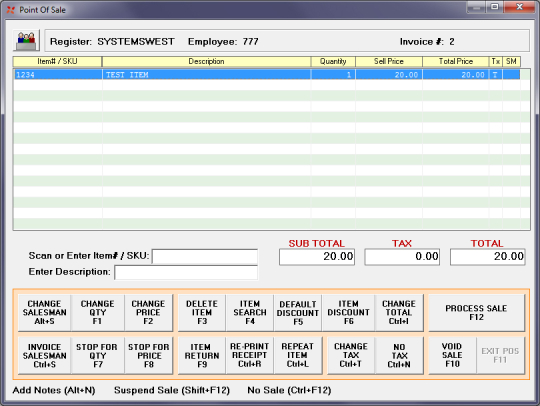The width and height of the screenshot is (540, 406).
Task: Click the Suspend Sale link at the bottom
Action: [x=172, y=390]
